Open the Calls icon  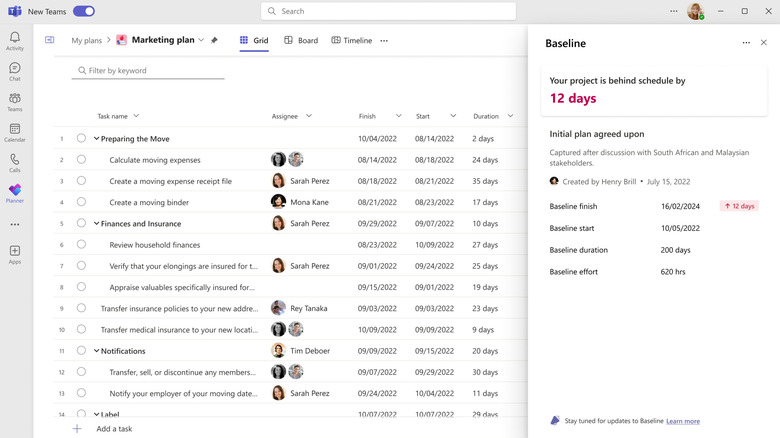point(14,162)
